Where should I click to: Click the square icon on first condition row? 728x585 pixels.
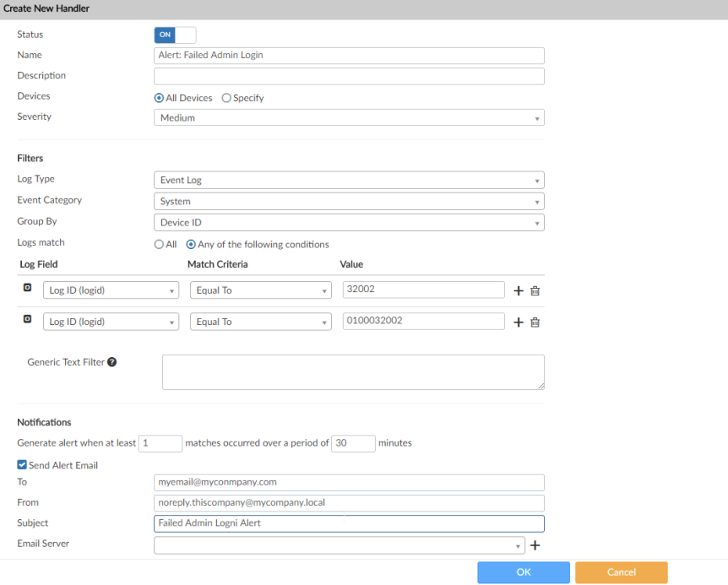(27, 288)
